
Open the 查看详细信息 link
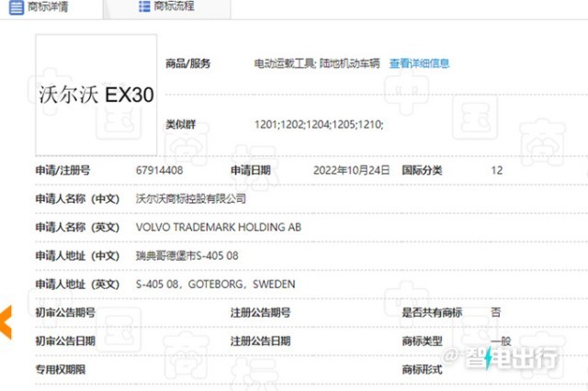(x=419, y=63)
